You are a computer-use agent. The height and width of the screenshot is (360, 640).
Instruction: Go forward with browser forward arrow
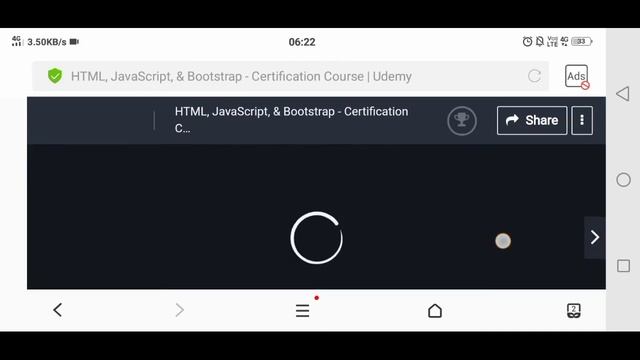coord(180,310)
